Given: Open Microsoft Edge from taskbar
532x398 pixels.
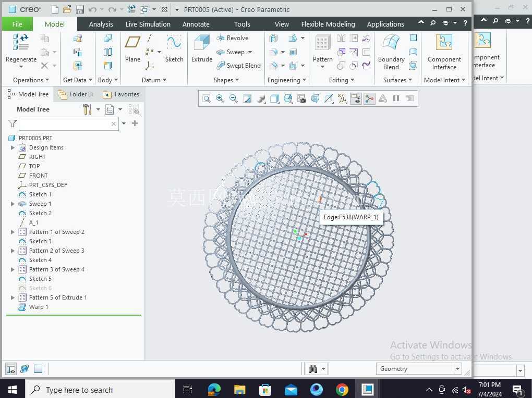Looking at the screenshot, I should (x=214, y=390).
